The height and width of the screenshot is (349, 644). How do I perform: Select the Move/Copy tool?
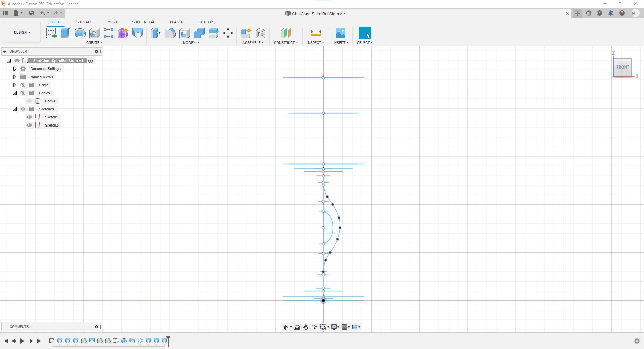point(228,33)
